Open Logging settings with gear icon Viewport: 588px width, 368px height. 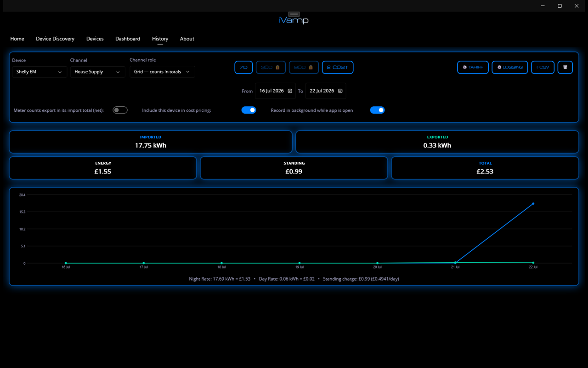point(510,67)
